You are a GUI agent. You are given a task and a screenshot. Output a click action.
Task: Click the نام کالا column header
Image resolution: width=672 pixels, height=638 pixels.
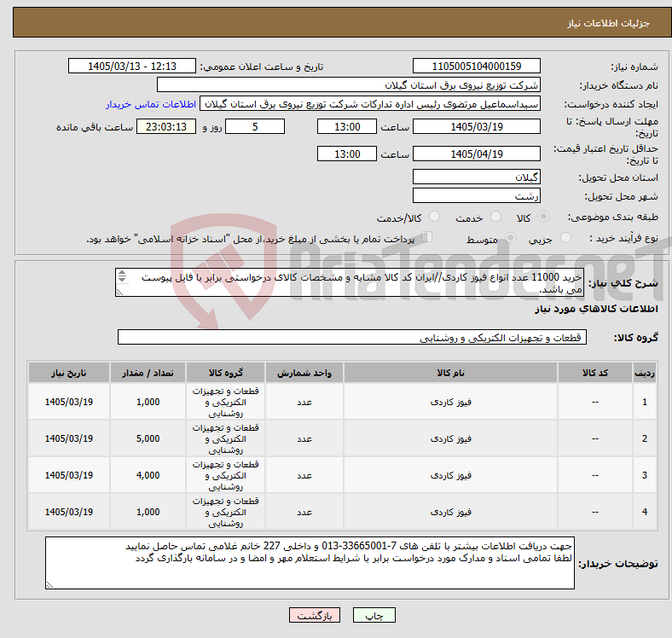pyautogui.click(x=450, y=373)
